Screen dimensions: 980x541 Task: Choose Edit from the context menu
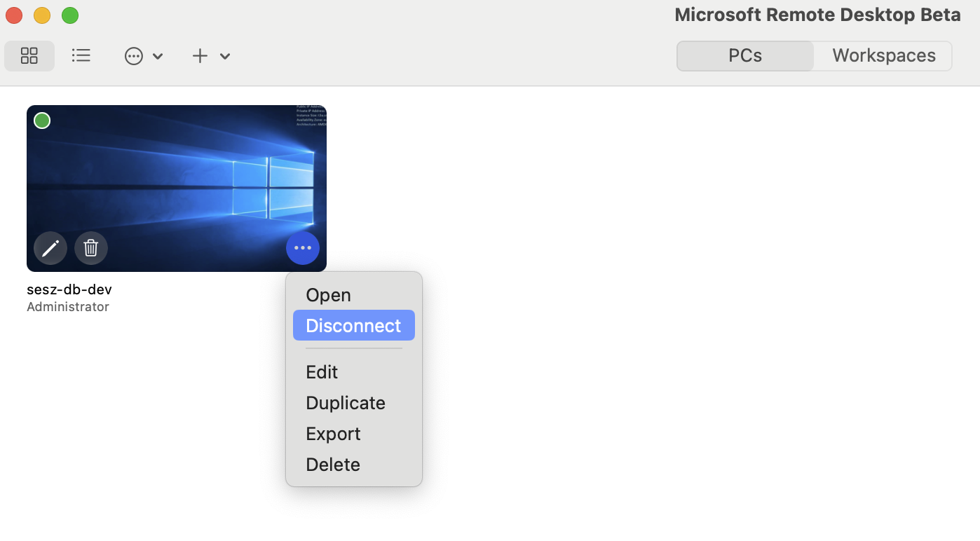tap(322, 372)
